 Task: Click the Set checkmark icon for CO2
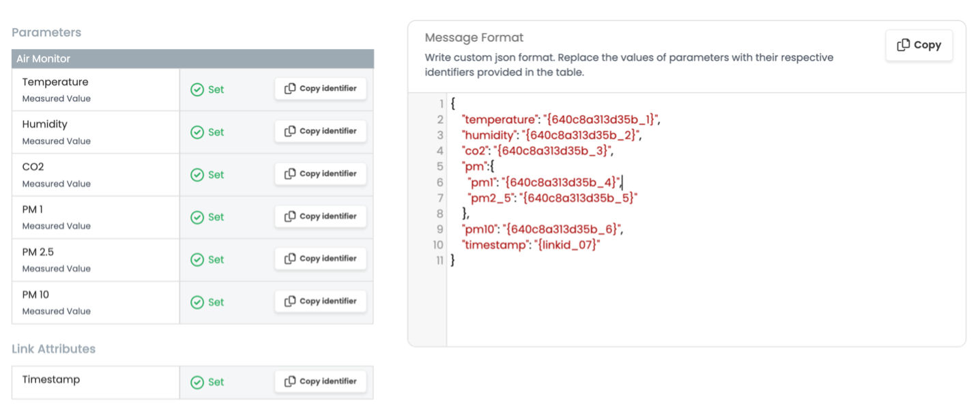pos(197,175)
